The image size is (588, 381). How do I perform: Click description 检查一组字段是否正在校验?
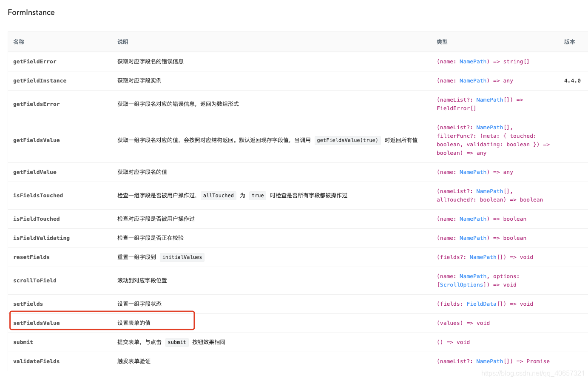[x=151, y=238]
